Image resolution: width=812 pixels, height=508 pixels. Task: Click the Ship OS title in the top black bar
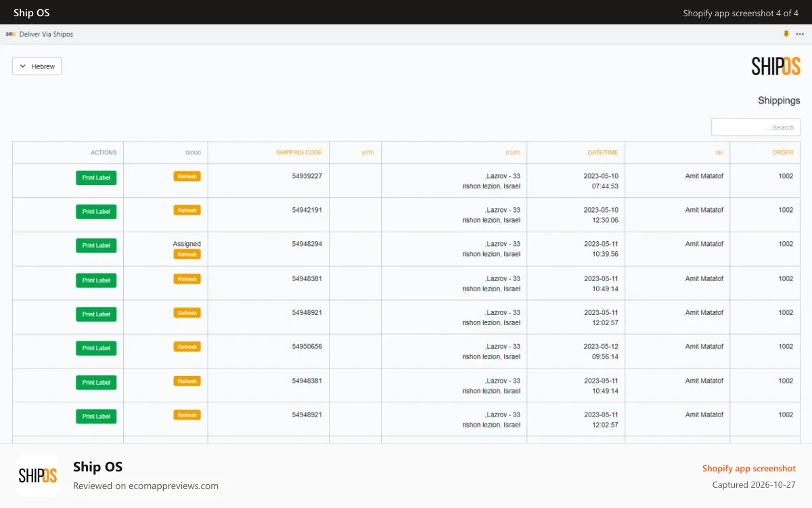[31, 13]
